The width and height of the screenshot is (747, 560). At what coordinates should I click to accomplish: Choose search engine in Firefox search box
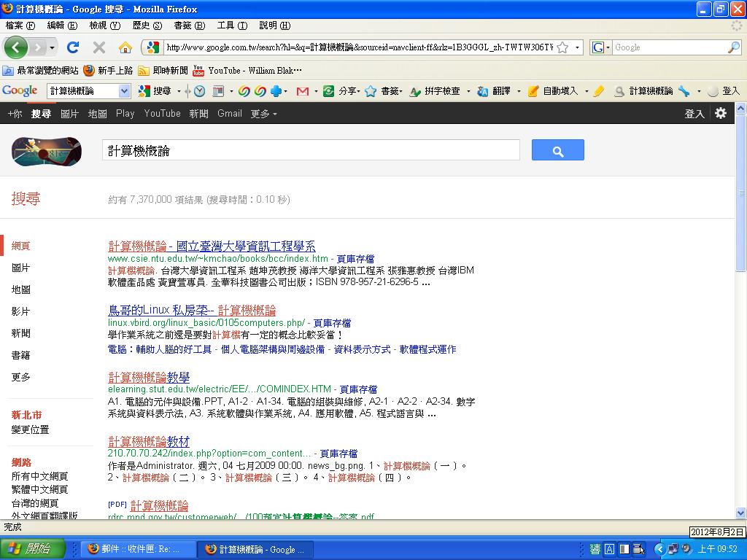click(x=601, y=47)
